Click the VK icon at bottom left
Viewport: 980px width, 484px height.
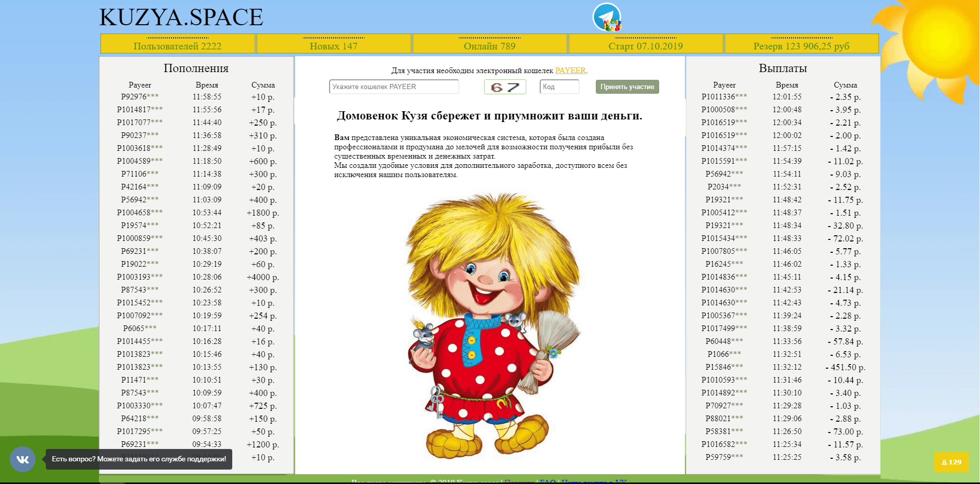pyautogui.click(x=23, y=459)
